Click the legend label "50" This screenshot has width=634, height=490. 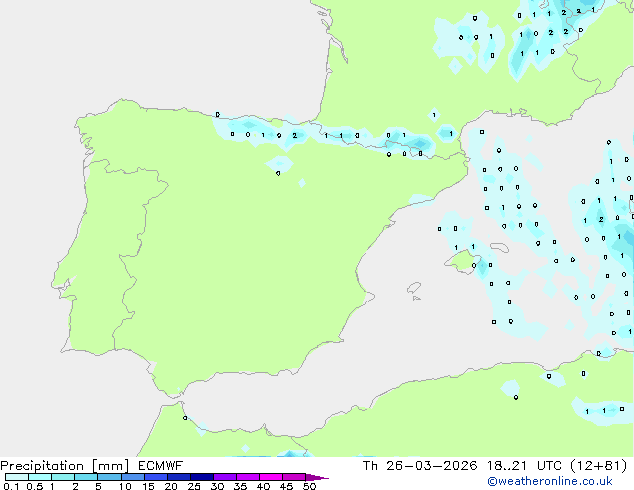click(309, 486)
